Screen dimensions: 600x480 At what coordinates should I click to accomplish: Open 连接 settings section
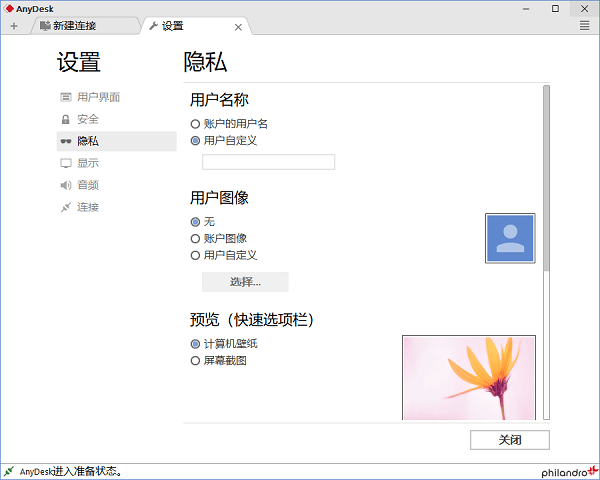pos(116,207)
